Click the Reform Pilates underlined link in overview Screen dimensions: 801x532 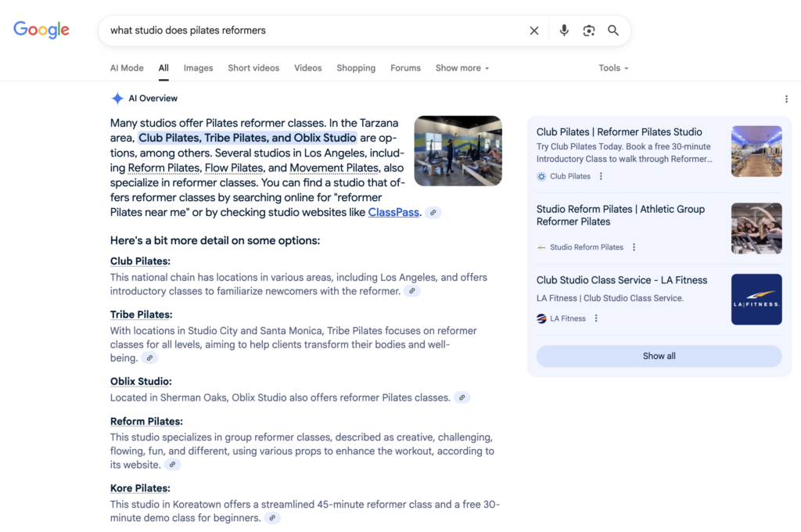163,167
